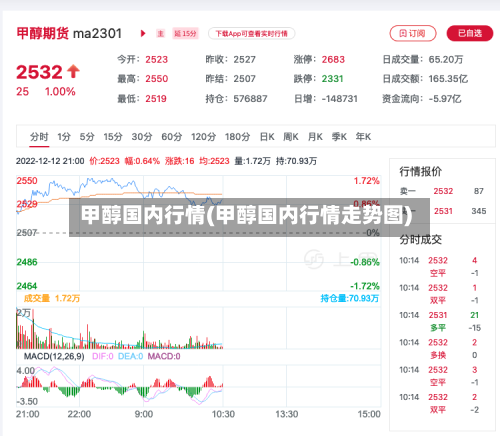Viewport: 500px width, 436px height.
Task: Open the 180分 tab
Action: [x=237, y=137]
